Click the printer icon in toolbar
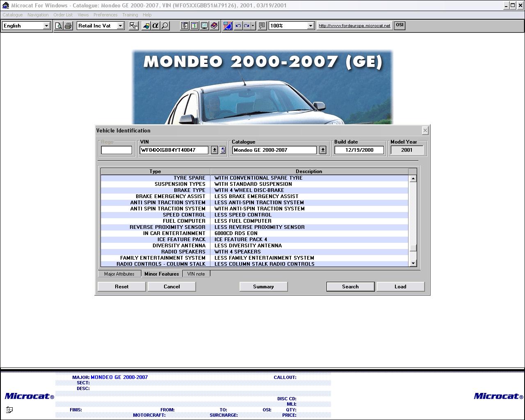 68,26
